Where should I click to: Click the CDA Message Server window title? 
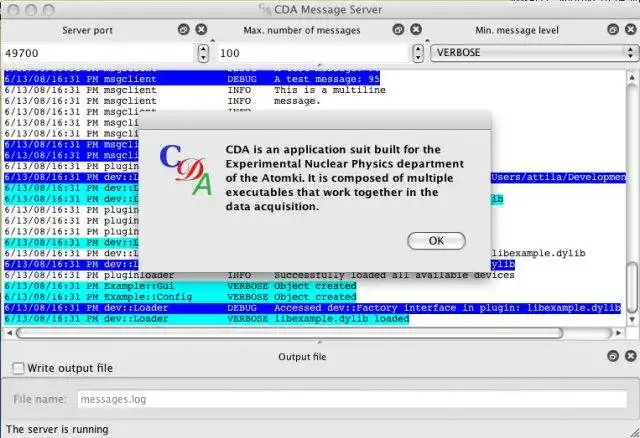328,9
